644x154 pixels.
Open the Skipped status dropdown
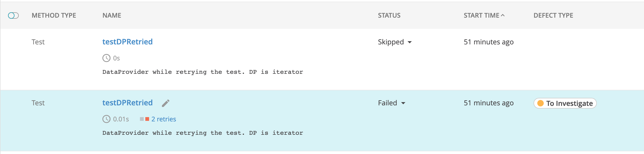click(410, 42)
